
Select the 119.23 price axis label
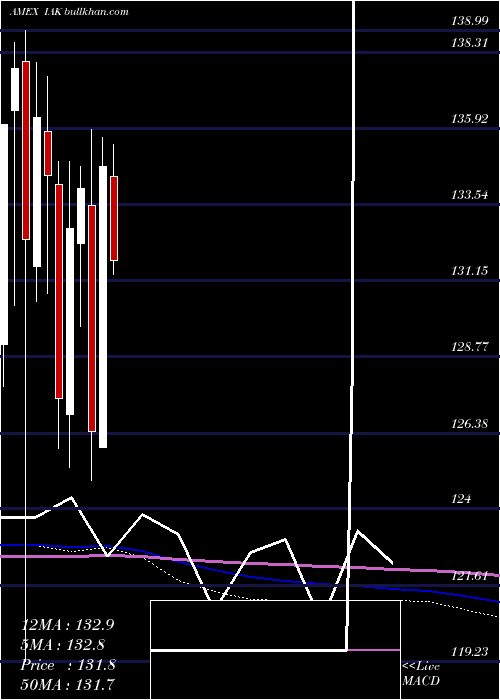click(470, 652)
